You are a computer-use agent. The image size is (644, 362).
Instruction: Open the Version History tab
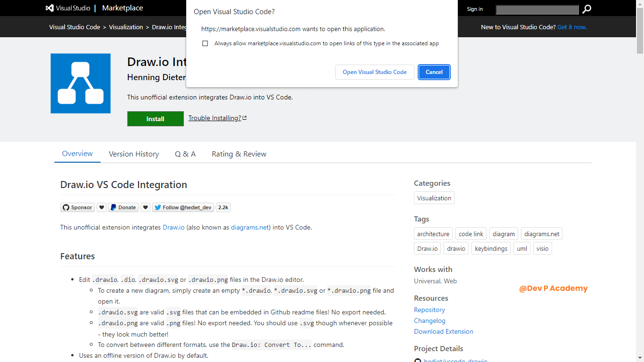coord(134,154)
